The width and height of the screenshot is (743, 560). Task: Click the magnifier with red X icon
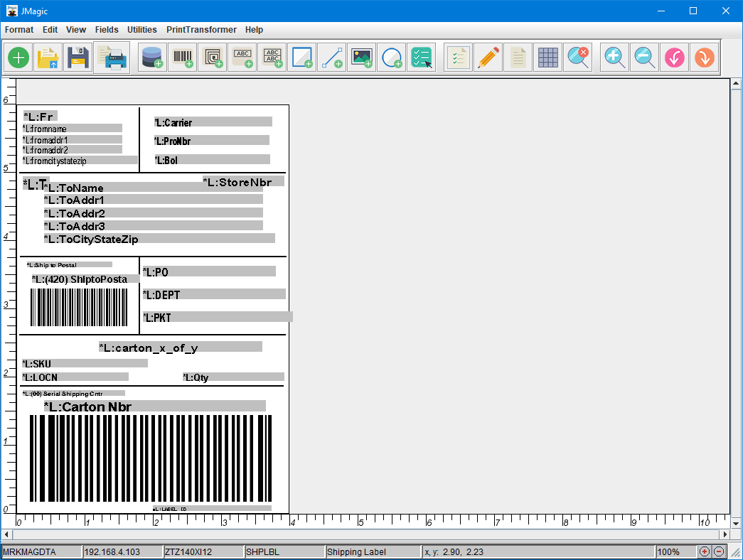pos(577,58)
